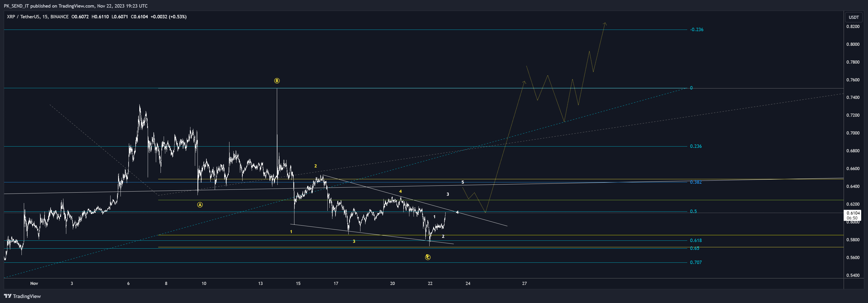868x303 pixels.
Task: Select the yellow wave 4 label on the chart
Action: (400, 192)
